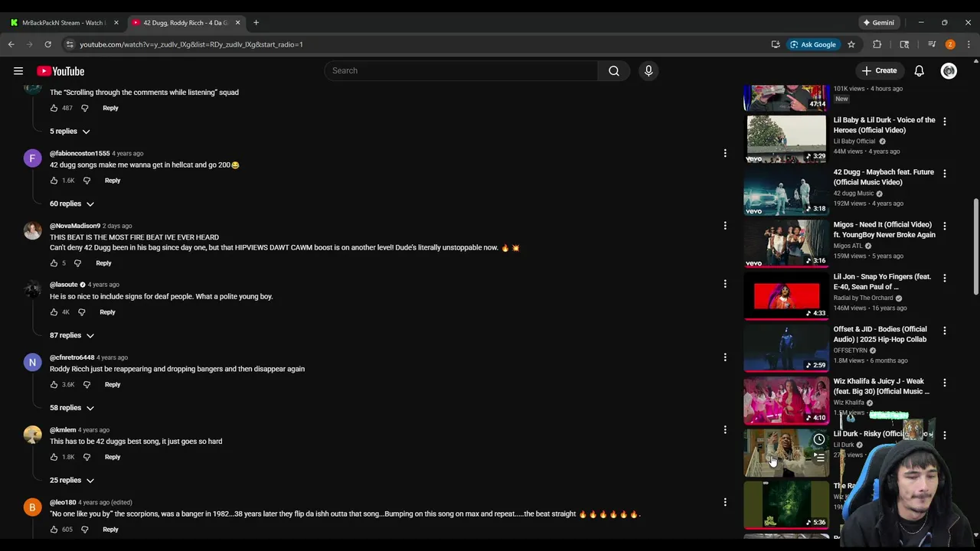Viewport: 980px width, 551px height.
Task: Open the browser extensions puzzle icon
Action: tap(877, 44)
